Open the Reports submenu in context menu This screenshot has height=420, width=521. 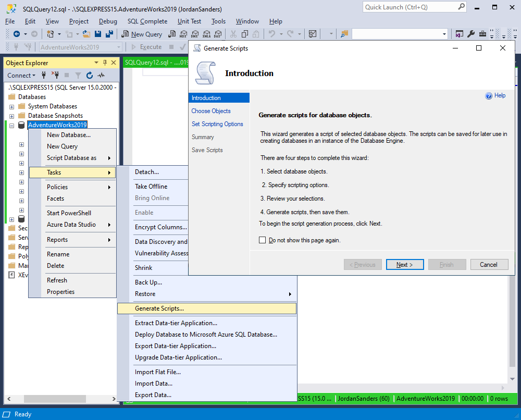tap(72, 240)
